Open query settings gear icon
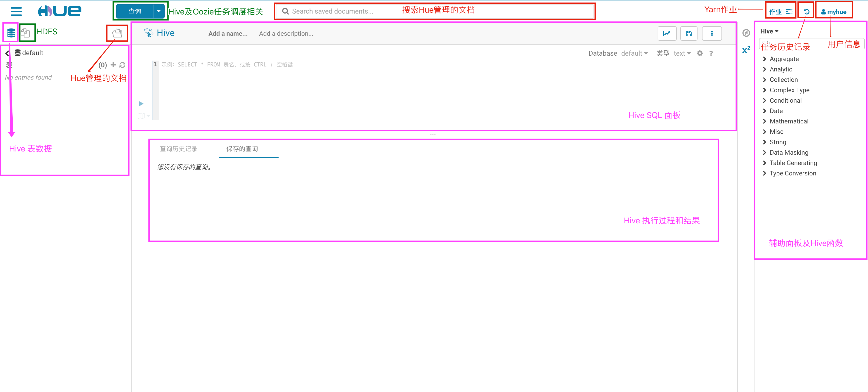This screenshot has width=868, height=392. (700, 53)
